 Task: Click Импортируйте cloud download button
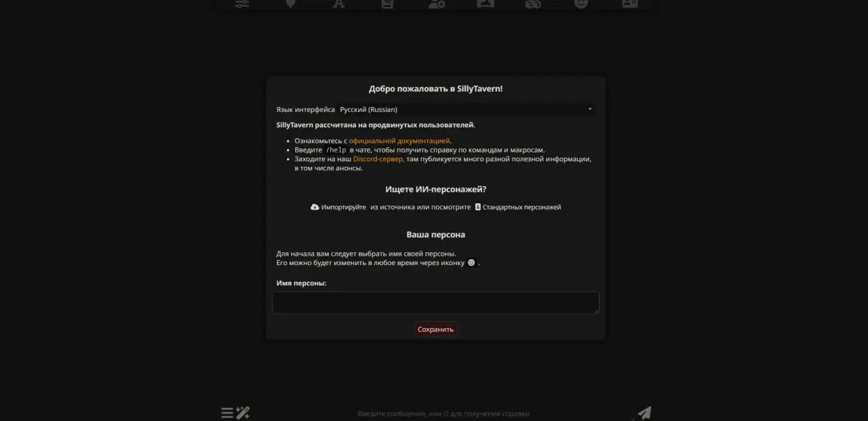[338, 207]
